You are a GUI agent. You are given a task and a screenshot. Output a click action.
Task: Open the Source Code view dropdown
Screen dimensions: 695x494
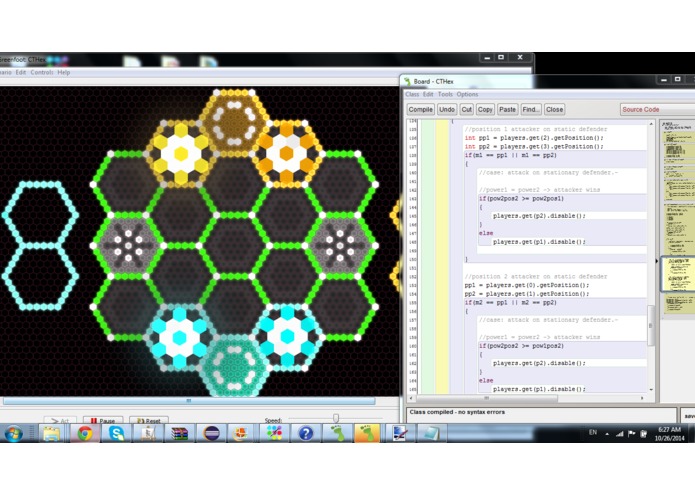[658, 109]
